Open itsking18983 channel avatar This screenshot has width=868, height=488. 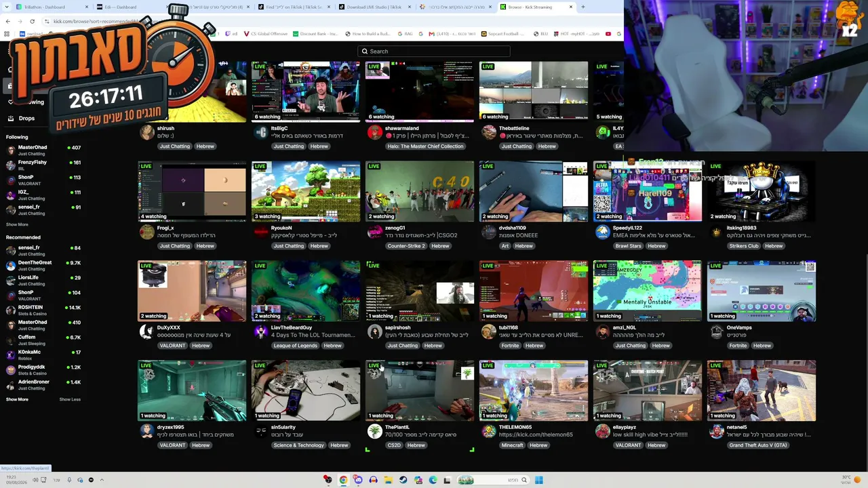tap(716, 232)
